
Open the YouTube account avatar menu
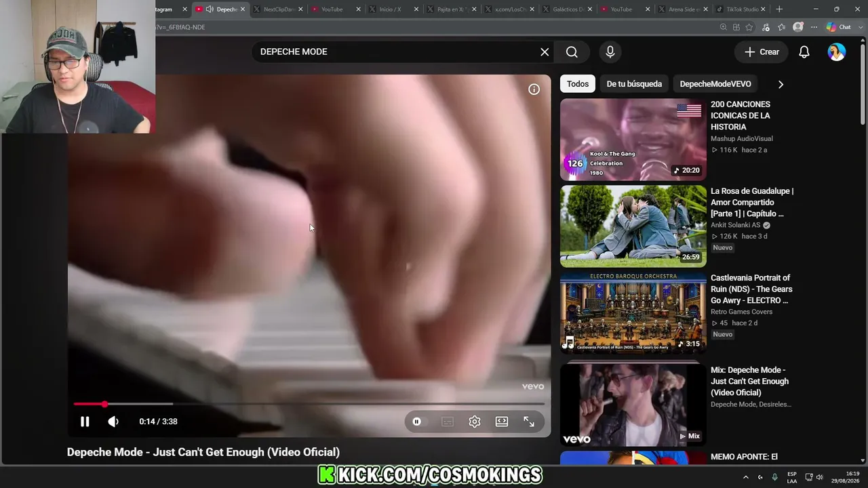(x=837, y=52)
